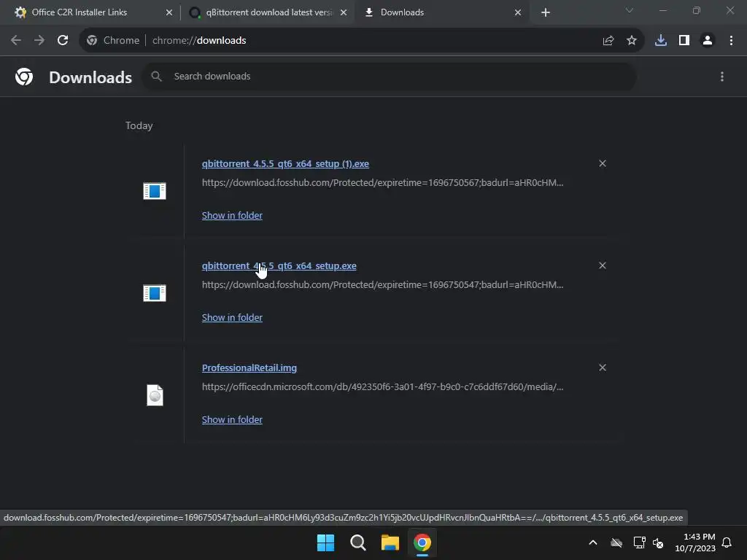747x560 pixels.
Task: Click the Chrome logo beside Downloads heading
Action: click(x=24, y=77)
